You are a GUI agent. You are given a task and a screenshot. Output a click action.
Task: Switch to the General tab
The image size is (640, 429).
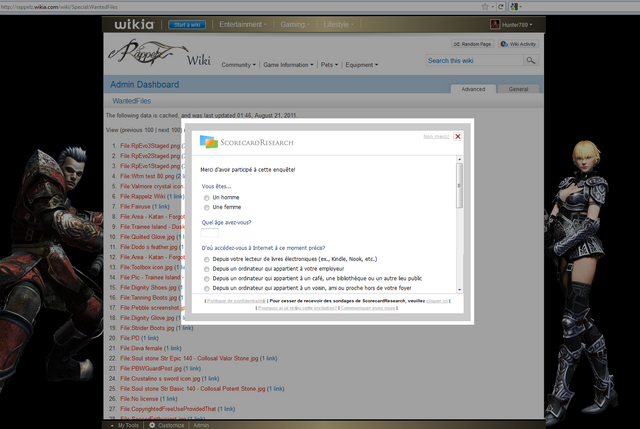pyautogui.click(x=518, y=89)
